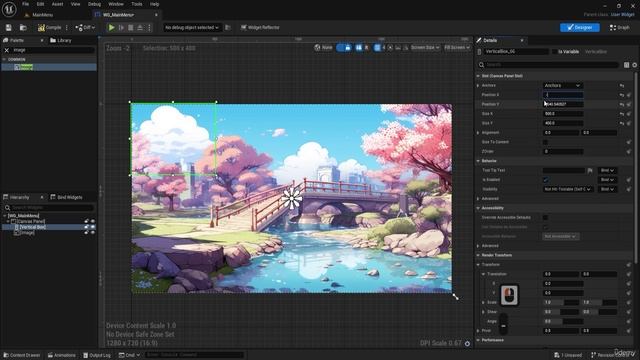The image size is (640, 360).
Task: Open Bind dropdown for Tool Tip Text
Action: pos(607,170)
